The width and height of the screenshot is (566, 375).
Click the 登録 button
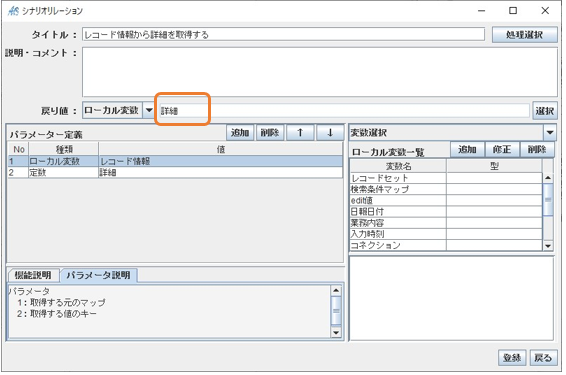[512, 358]
